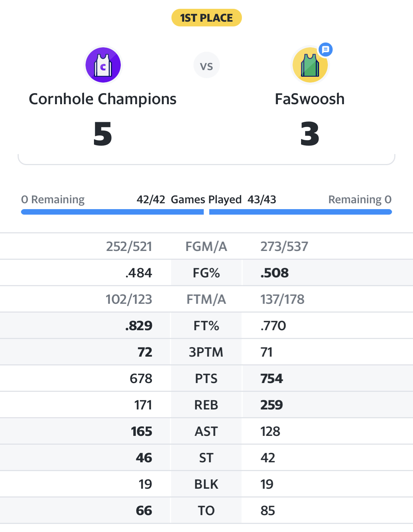
Task: Select the 3PTM category row label
Action: click(x=206, y=352)
